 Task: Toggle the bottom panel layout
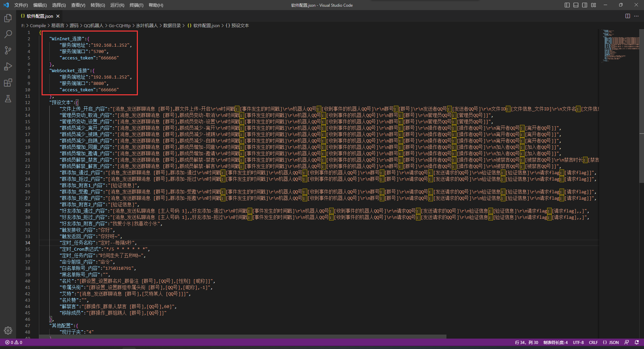click(576, 5)
